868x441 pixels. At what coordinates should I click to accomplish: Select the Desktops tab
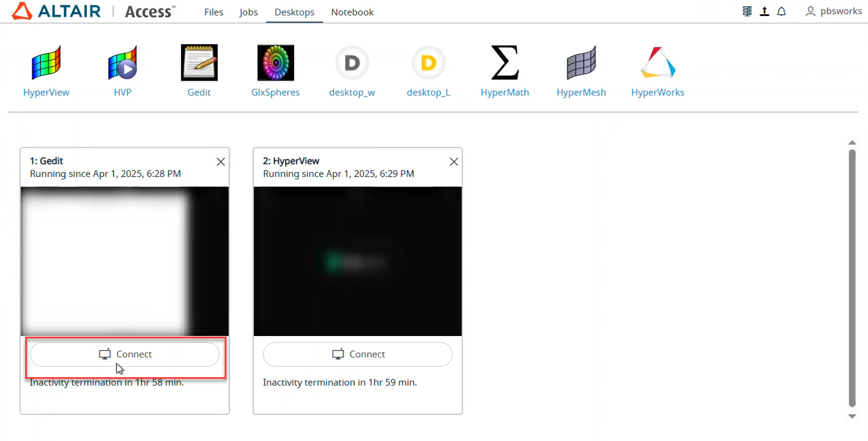tap(295, 12)
